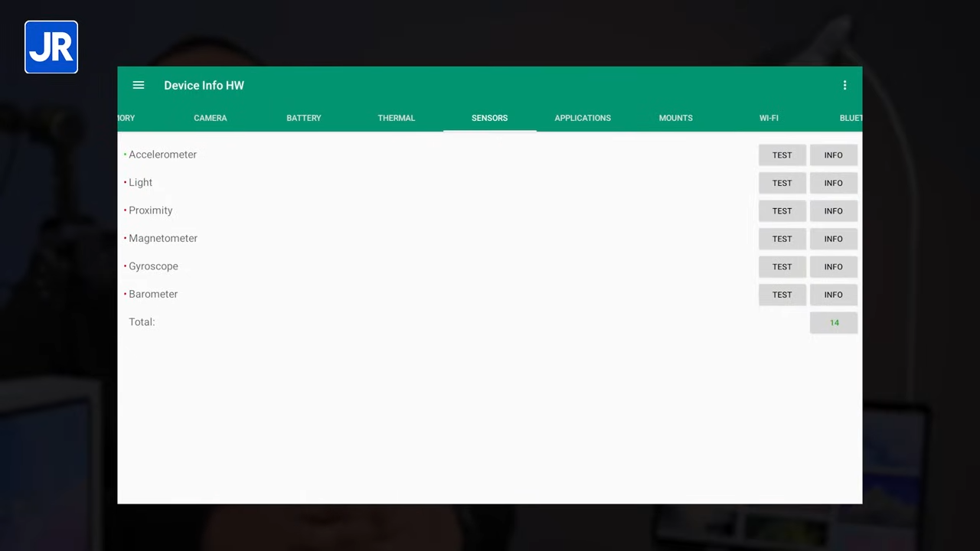
Task: Test the Gyroscope sensor
Action: [x=782, y=267]
